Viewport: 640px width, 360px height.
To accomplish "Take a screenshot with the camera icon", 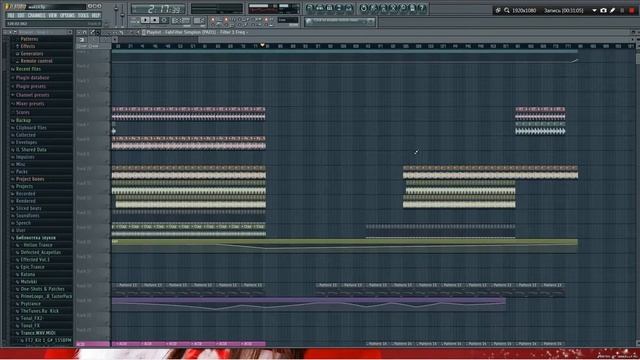I will coord(603,10).
